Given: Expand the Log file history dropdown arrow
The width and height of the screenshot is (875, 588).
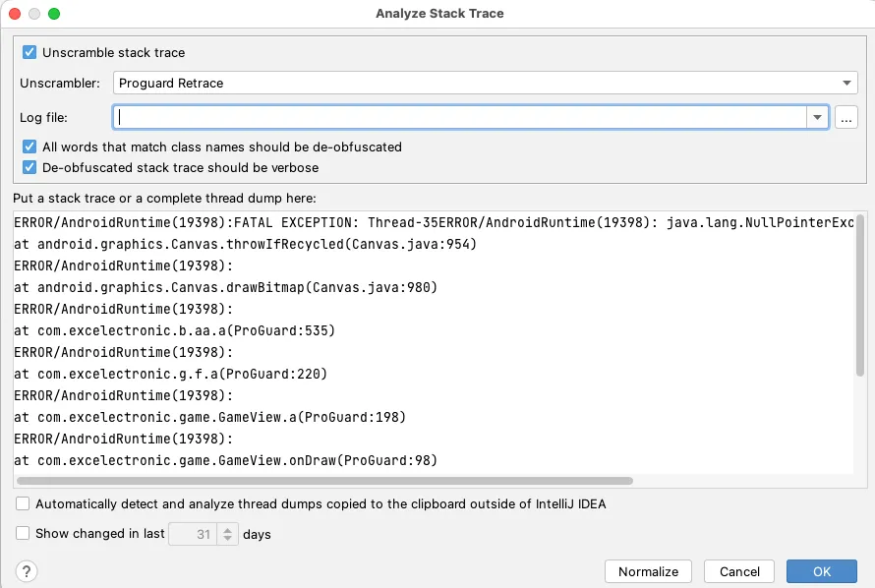Looking at the screenshot, I should 817,118.
